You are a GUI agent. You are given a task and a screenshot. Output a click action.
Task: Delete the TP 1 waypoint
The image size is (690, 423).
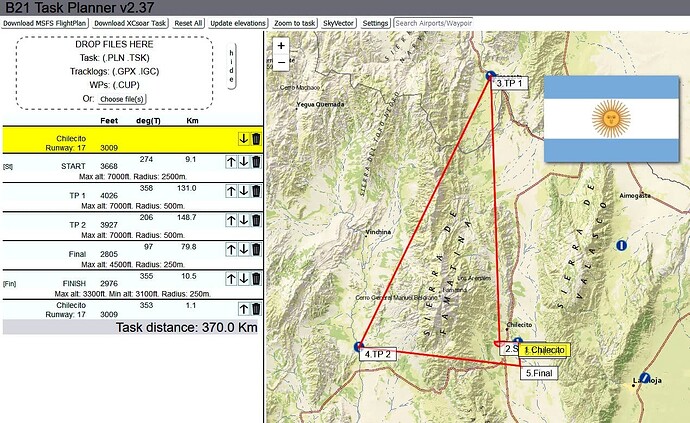pyautogui.click(x=256, y=191)
